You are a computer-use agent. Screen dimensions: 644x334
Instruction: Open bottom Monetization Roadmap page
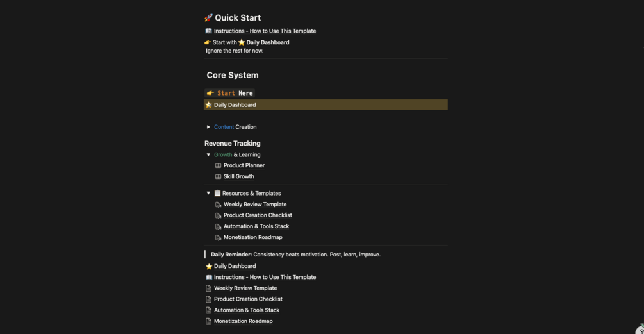(x=243, y=321)
